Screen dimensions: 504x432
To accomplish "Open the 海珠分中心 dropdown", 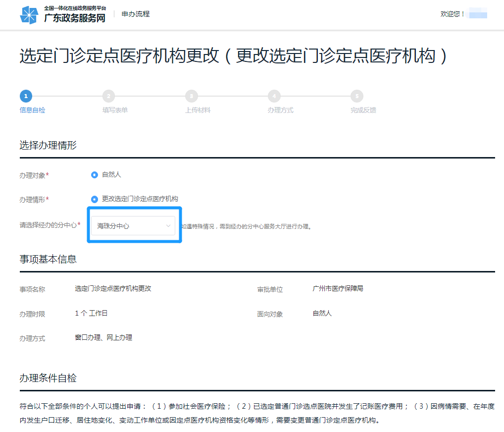I will [x=133, y=225].
